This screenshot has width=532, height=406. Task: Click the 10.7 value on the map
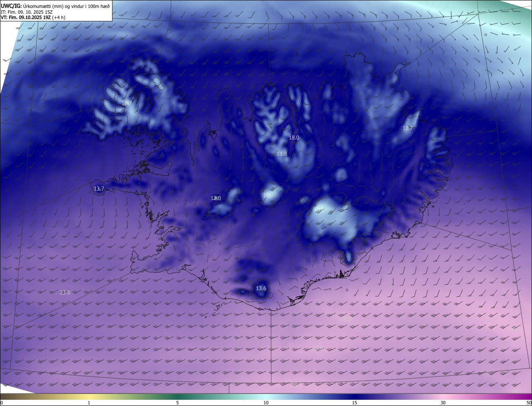tap(126, 103)
